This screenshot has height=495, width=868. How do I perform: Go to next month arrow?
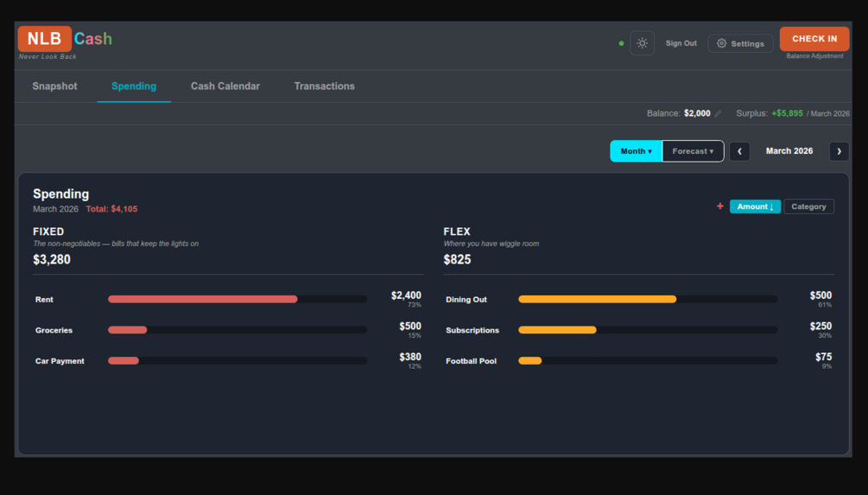[x=839, y=151]
